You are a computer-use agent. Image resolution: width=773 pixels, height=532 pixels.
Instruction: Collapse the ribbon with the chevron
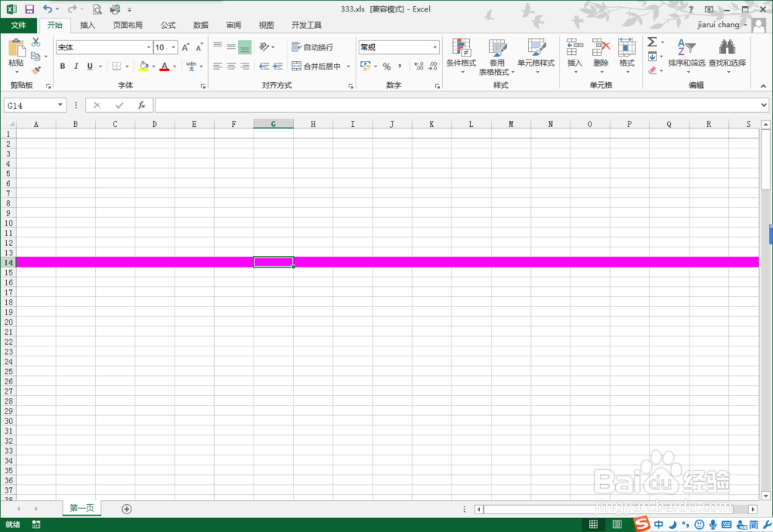point(763,87)
